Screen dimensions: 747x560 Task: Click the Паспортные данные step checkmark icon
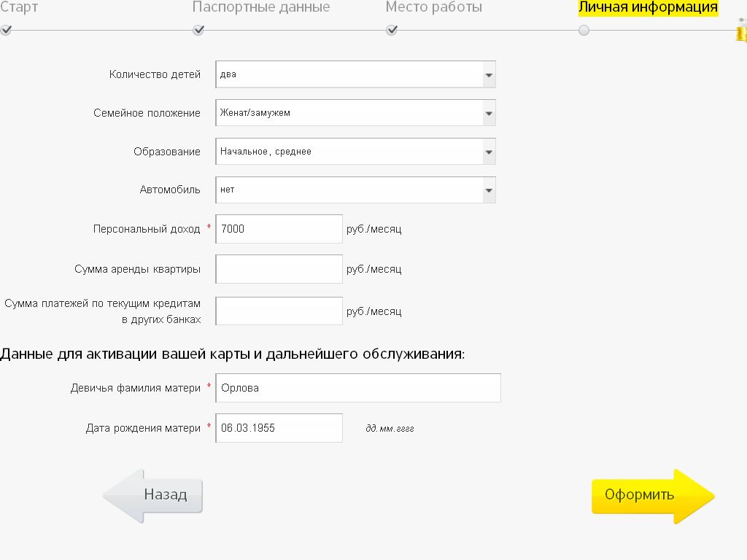click(198, 31)
